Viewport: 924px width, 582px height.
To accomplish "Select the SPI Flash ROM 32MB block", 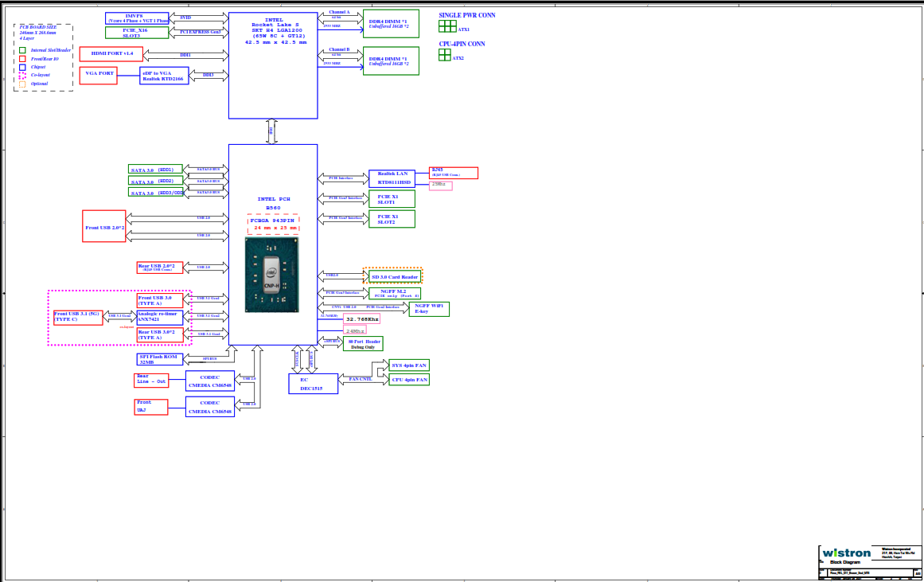I will point(160,359).
